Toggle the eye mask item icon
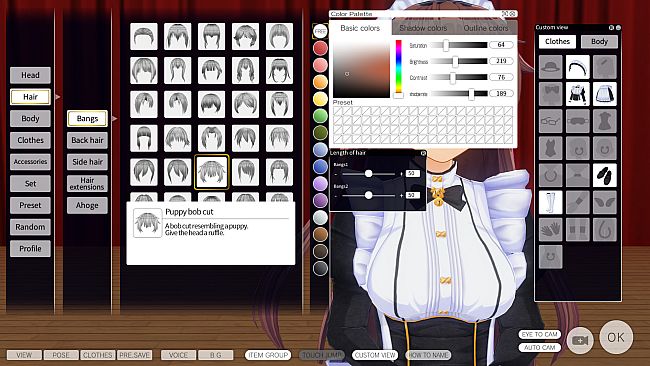 pyautogui.click(x=577, y=121)
